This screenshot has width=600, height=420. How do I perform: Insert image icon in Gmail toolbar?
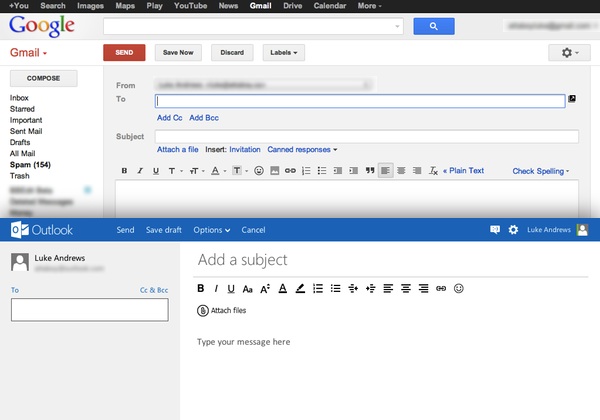point(274,171)
